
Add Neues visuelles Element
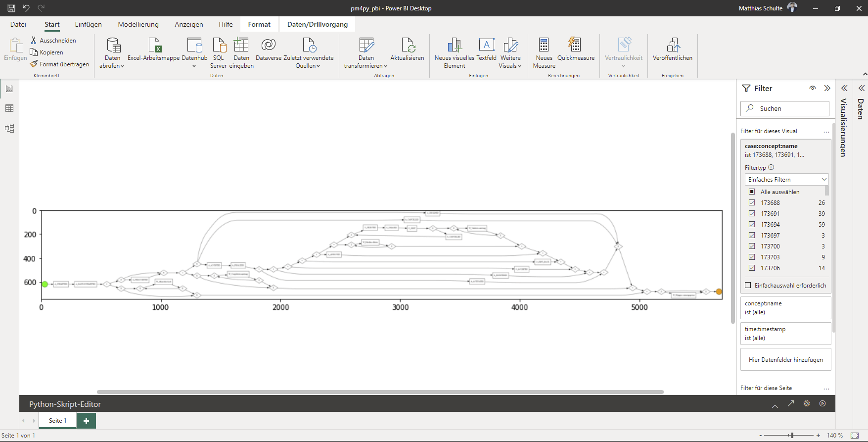pos(454,52)
